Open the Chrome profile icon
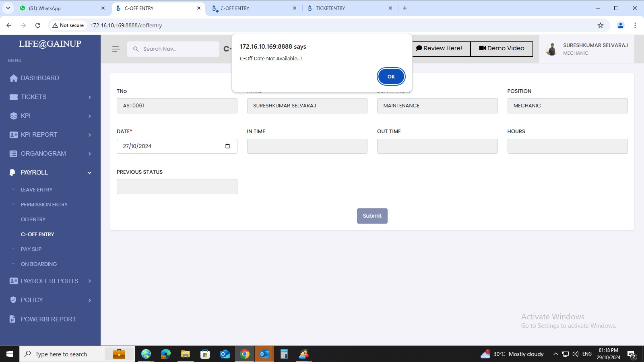The height and width of the screenshot is (362, 644). [620, 25]
